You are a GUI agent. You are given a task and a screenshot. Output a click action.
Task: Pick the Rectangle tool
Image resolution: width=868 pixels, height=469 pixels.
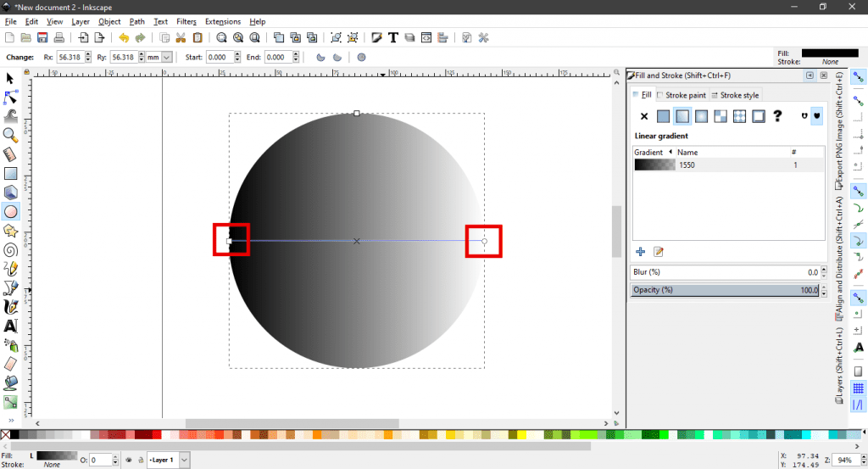11,174
